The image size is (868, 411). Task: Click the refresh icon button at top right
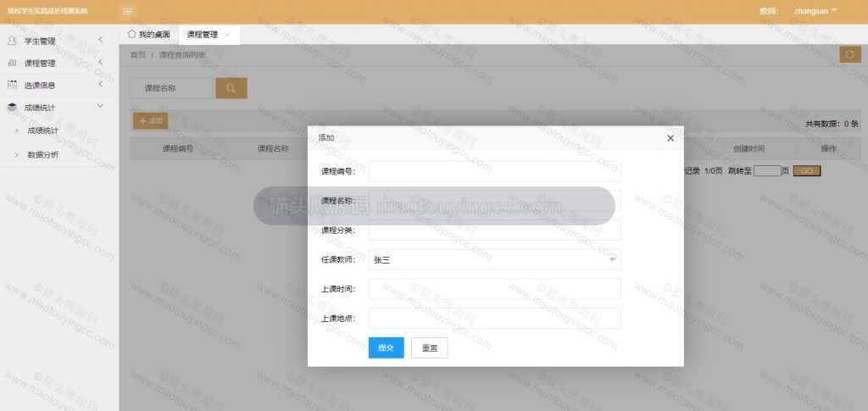pos(849,55)
